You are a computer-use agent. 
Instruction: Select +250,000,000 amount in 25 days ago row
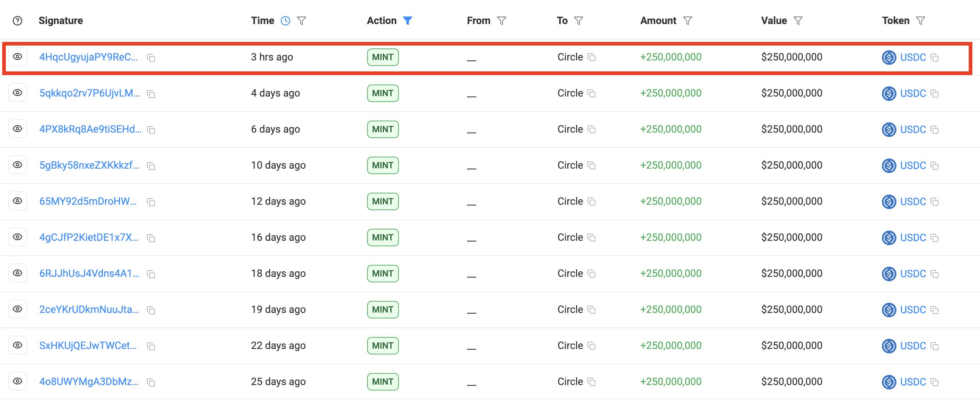(x=671, y=381)
